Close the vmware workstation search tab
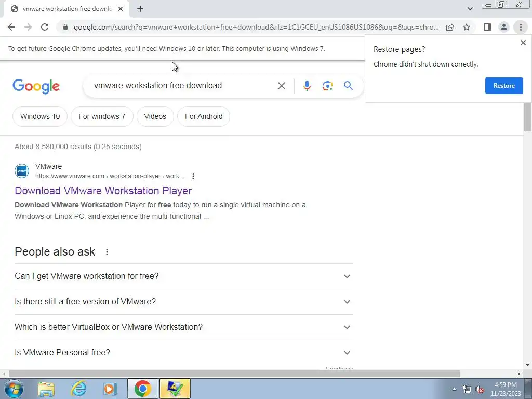This screenshot has height=399, width=532. (x=121, y=9)
